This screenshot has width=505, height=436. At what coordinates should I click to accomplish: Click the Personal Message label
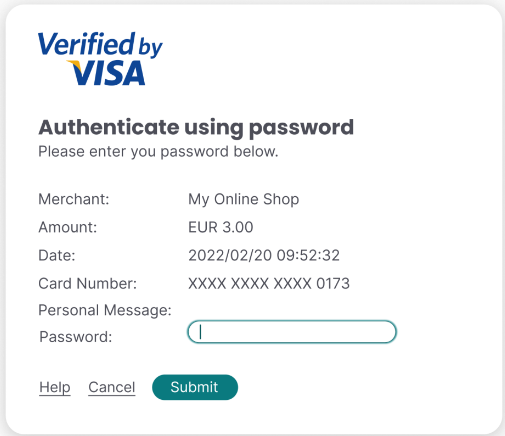click(x=105, y=310)
